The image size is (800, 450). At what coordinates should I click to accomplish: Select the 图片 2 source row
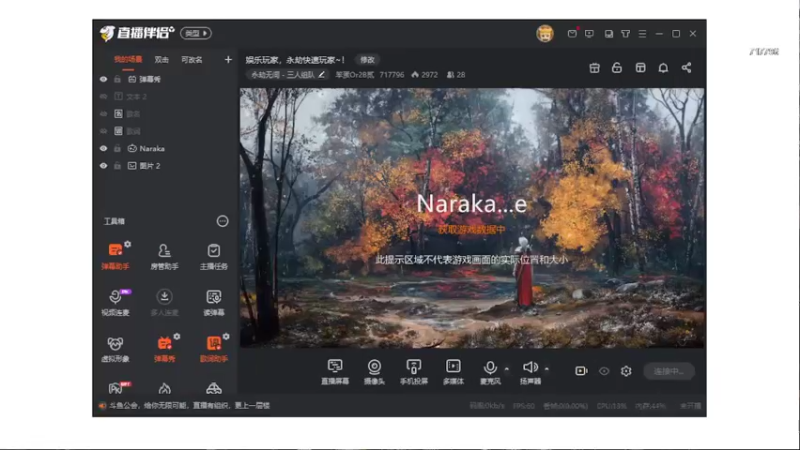coord(166,166)
